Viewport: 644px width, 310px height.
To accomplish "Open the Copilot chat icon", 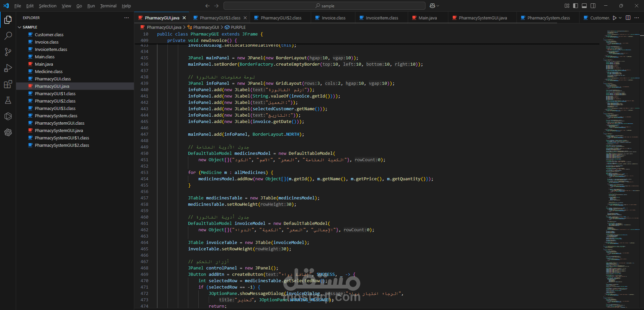I will click(x=433, y=6).
